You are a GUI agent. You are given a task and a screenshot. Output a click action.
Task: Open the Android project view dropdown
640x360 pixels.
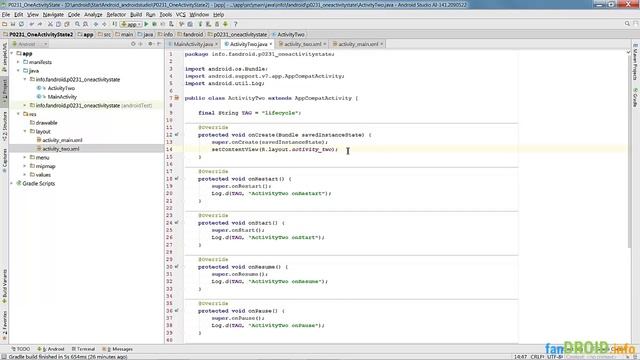click(30, 44)
